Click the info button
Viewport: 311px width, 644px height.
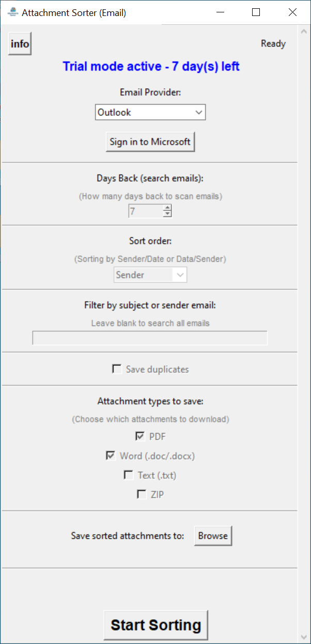click(x=20, y=44)
